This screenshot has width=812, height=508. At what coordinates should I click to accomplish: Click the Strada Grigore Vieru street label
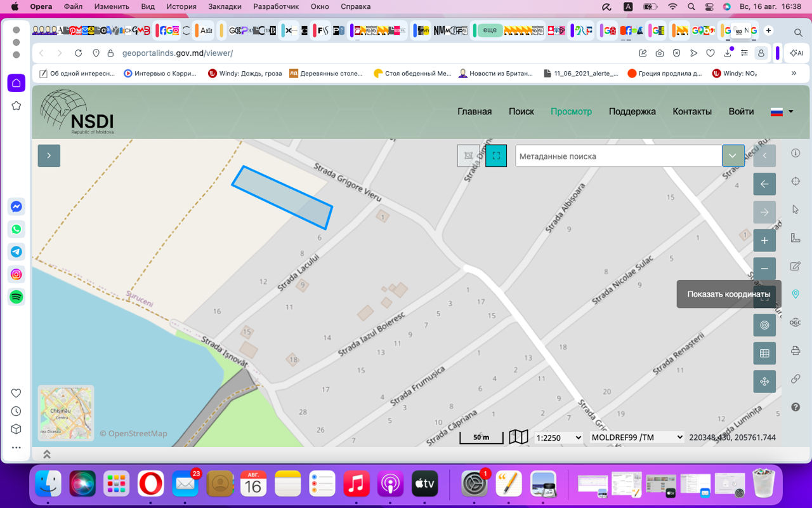pos(347,183)
